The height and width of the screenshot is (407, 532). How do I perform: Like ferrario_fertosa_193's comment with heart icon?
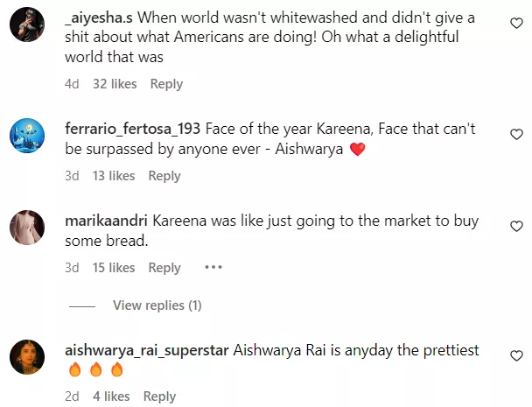pos(516,134)
